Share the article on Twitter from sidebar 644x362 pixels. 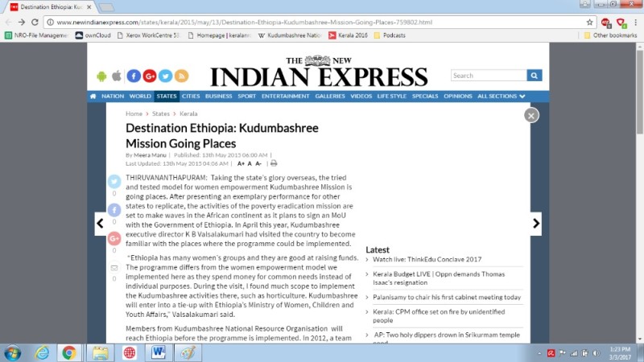[114, 181]
